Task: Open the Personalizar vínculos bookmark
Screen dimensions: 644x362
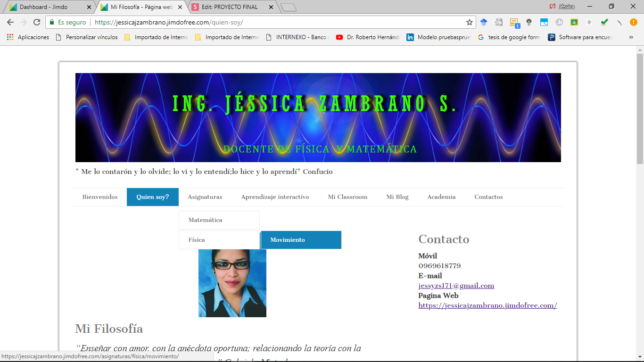Action: tap(87, 37)
